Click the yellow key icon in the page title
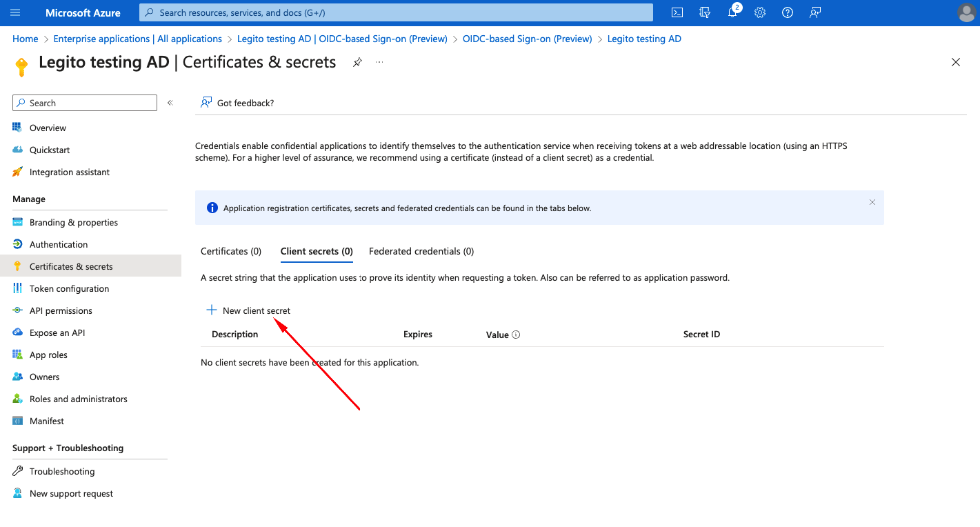 click(21, 67)
